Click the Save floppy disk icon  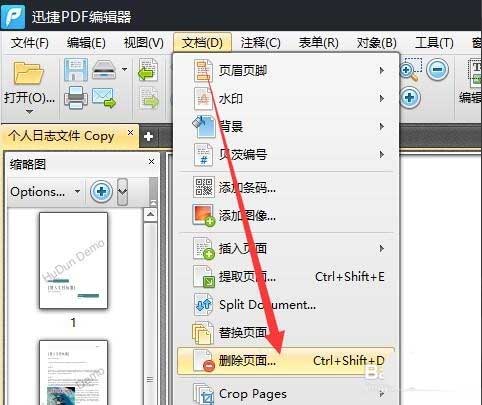coord(76,70)
